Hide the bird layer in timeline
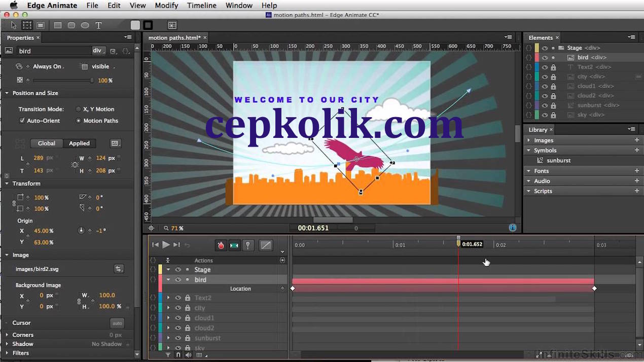Image resolution: width=644 pixels, height=362 pixels. [x=178, y=280]
